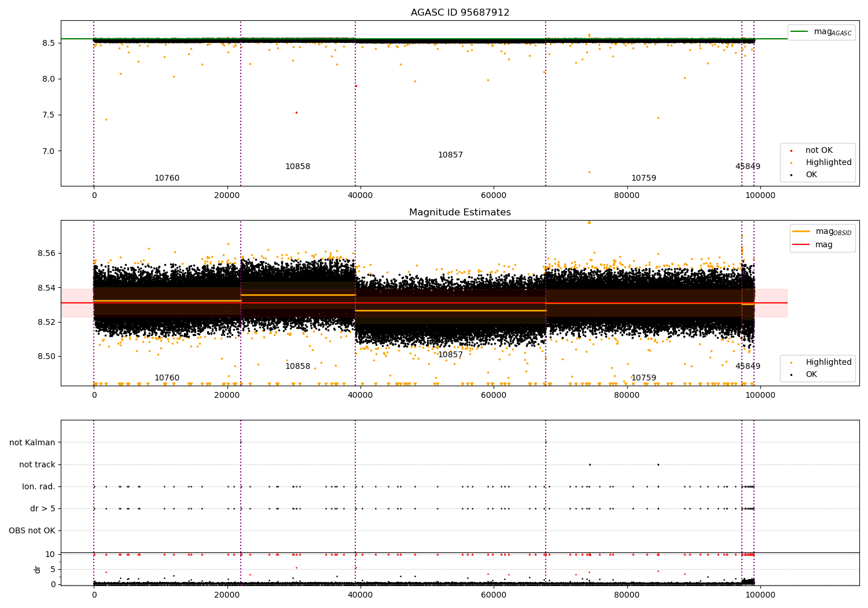This screenshot has height=608, width=868.
Task: Click y-tick '8.56' on Magnitude Estimates plot
Action: [47, 254]
